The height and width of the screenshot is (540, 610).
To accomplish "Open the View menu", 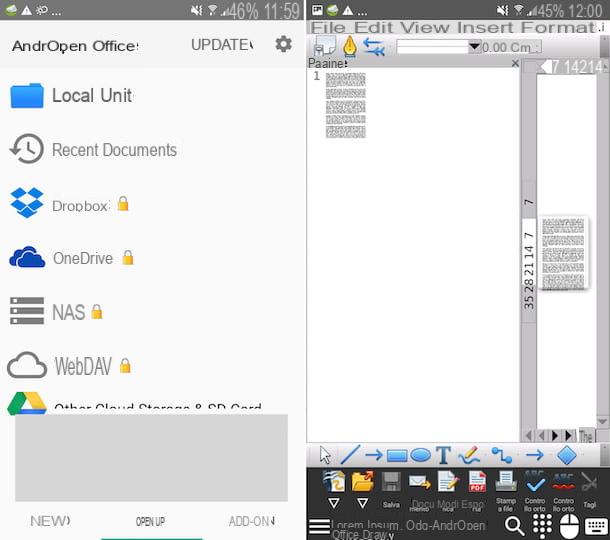I will coord(426,28).
